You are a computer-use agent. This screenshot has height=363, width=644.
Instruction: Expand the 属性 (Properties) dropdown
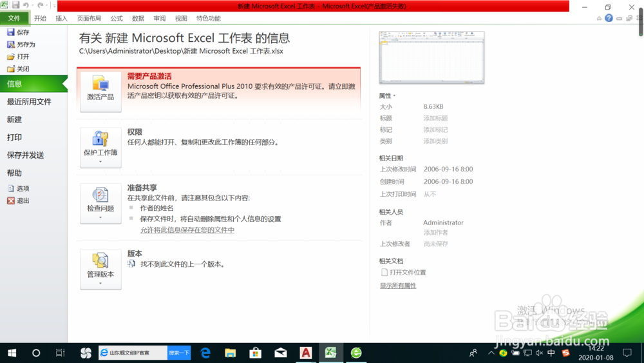[387, 95]
